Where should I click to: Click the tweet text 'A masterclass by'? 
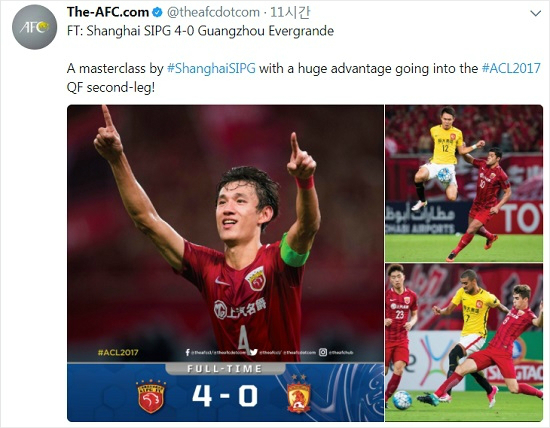pyautogui.click(x=115, y=68)
